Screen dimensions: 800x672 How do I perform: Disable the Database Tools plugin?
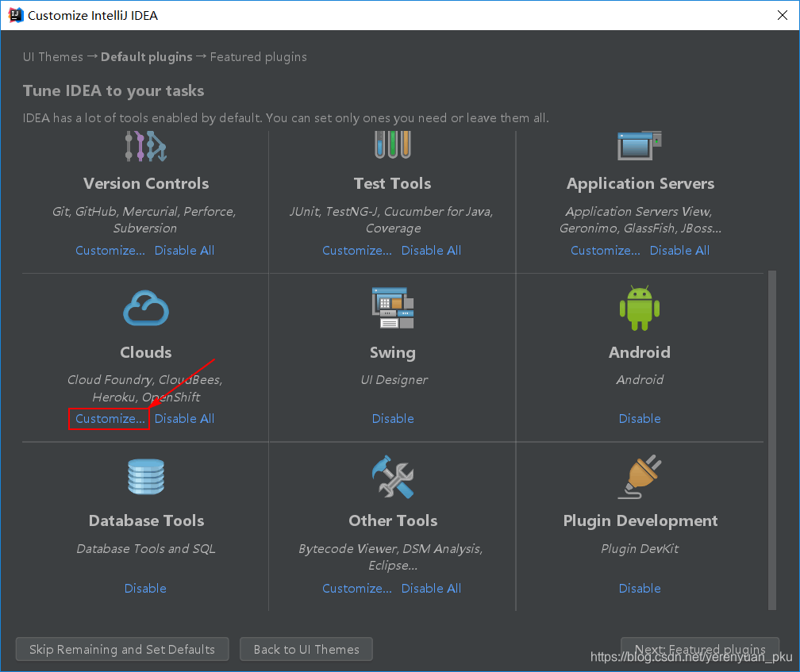pyautogui.click(x=145, y=589)
